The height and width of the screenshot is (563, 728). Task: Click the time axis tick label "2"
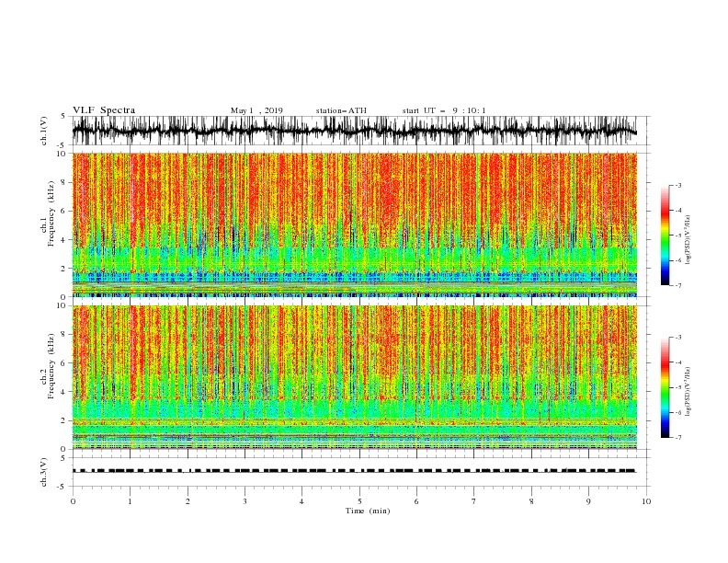(x=188, y=501)
